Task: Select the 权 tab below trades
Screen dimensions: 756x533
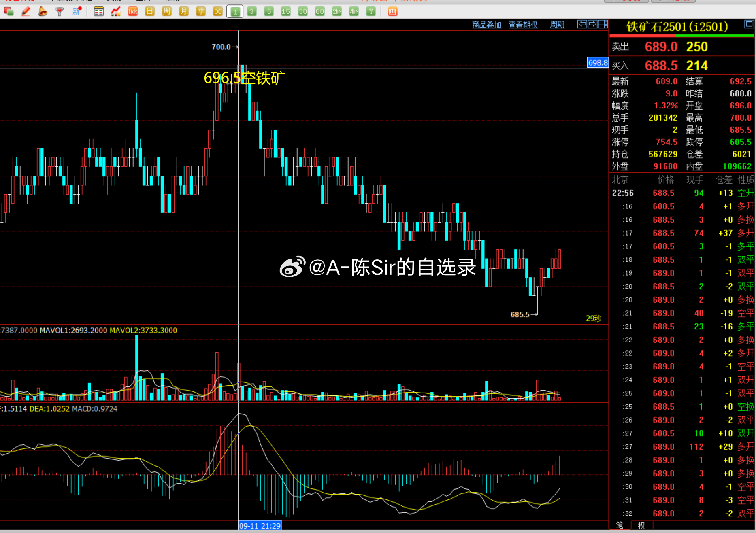Action: point(641,525)
